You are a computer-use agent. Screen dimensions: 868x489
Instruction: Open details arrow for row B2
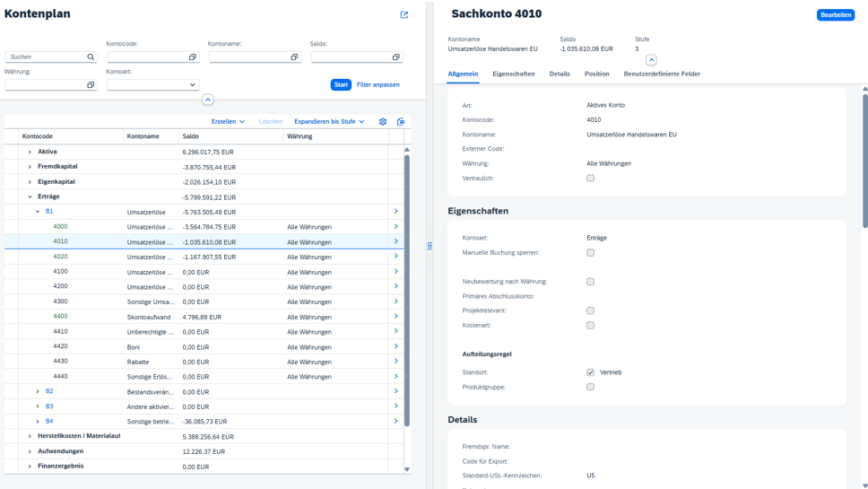[x=395, y=391]
